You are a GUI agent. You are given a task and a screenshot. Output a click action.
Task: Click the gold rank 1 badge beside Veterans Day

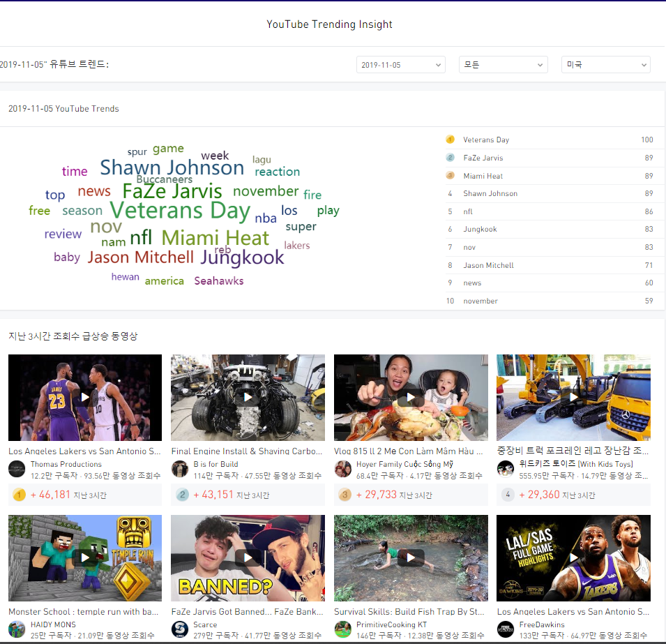tap(451, 140)
